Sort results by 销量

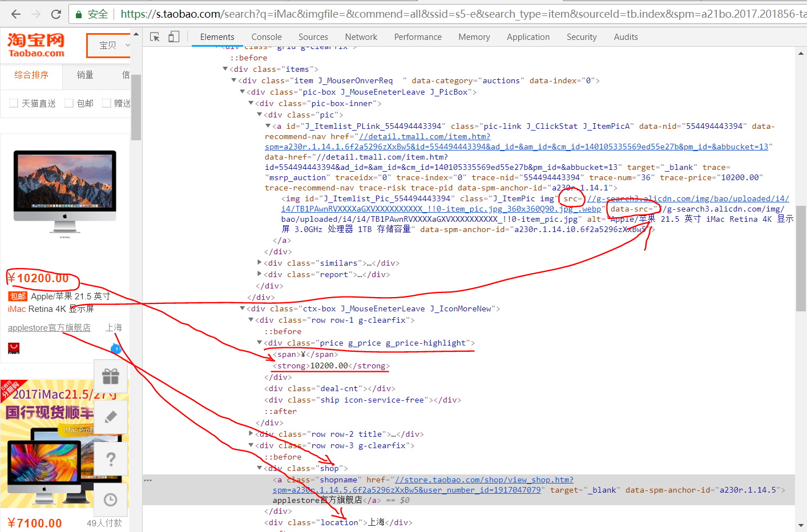(85, 75)
